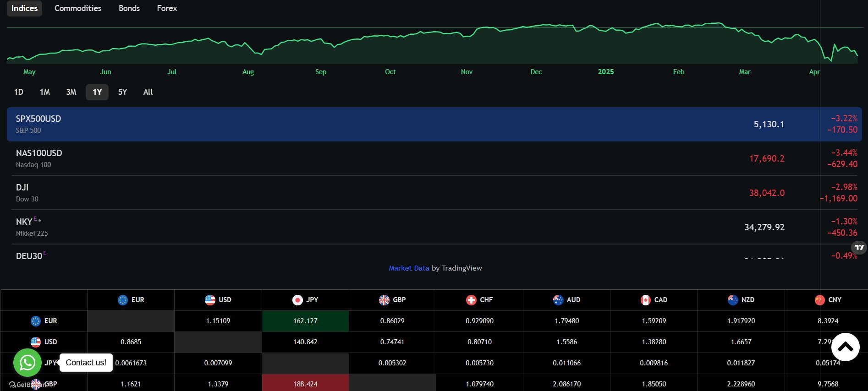Click the JPY/GBP cell 0.005302

coord(392,363)
